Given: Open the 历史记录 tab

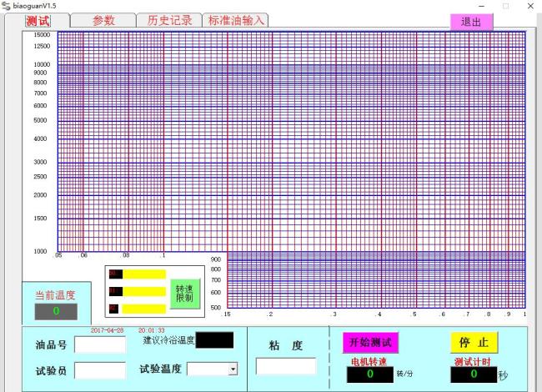Looking at the screenshot, I should [169, 20].
